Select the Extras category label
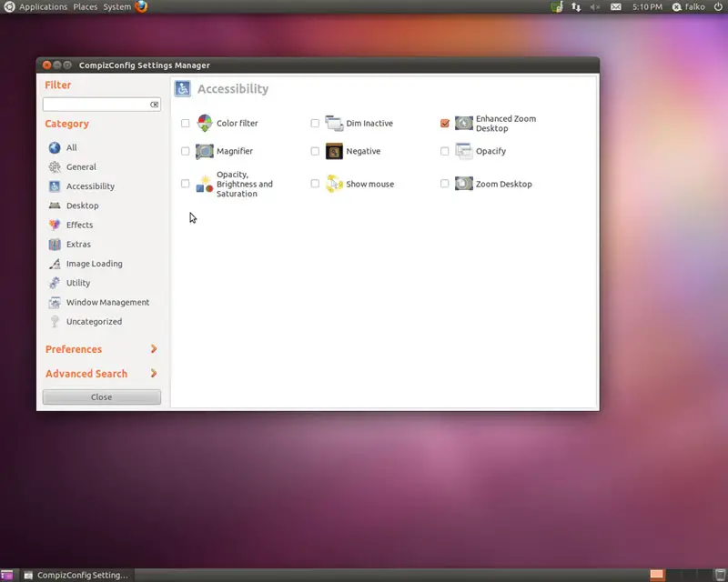Screen dimensions: 728x582 pos(78,244)
